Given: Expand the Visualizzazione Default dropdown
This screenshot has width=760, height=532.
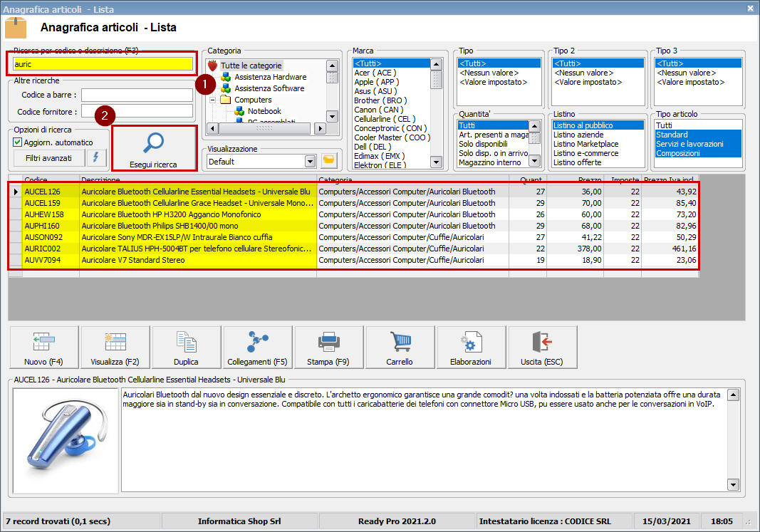Looking at the screenshot, I should pos(309,162).
